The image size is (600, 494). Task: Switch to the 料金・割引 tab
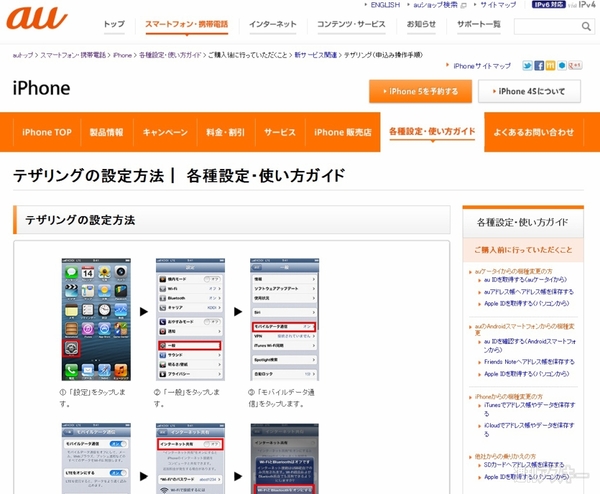(225, 132)
